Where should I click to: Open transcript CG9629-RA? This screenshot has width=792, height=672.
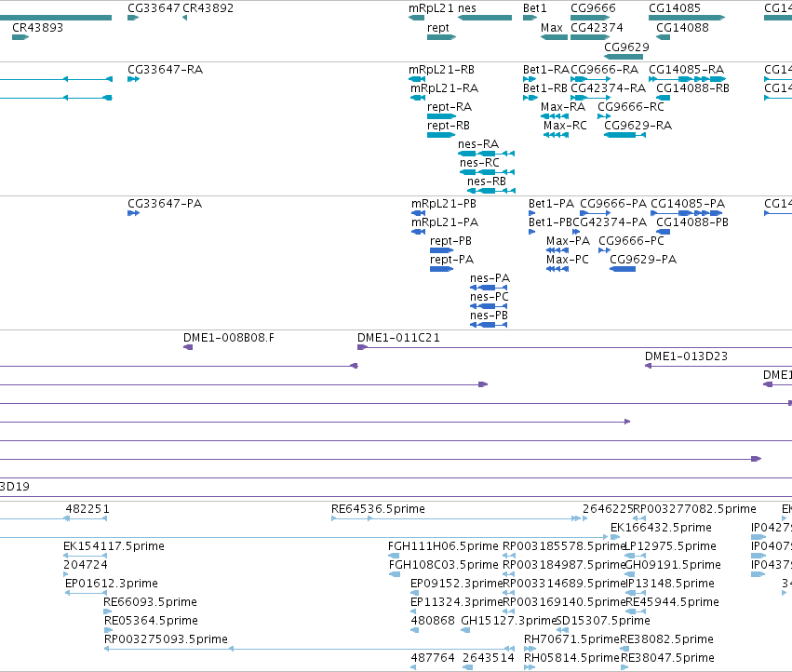[624, 135]
